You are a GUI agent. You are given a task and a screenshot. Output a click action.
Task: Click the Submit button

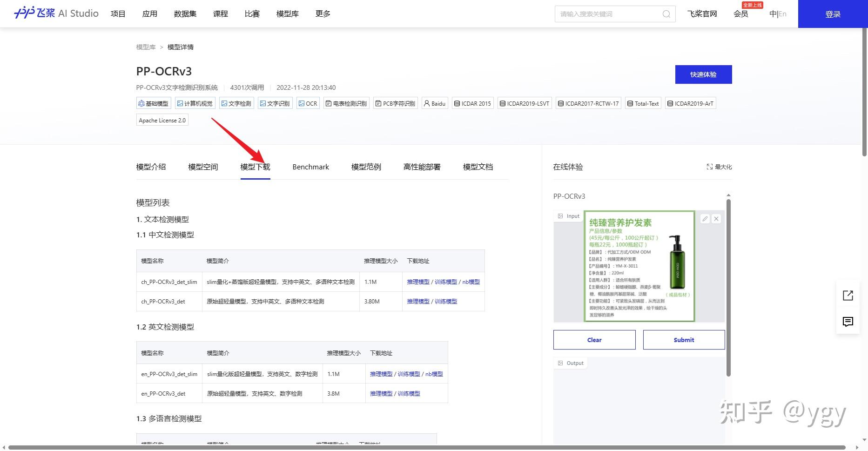(x=684, y=340)
